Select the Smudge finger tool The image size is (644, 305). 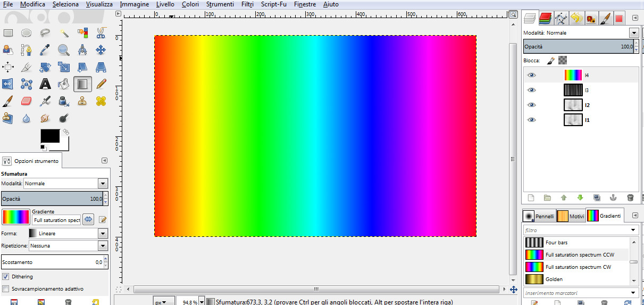(x=45, y=118)
